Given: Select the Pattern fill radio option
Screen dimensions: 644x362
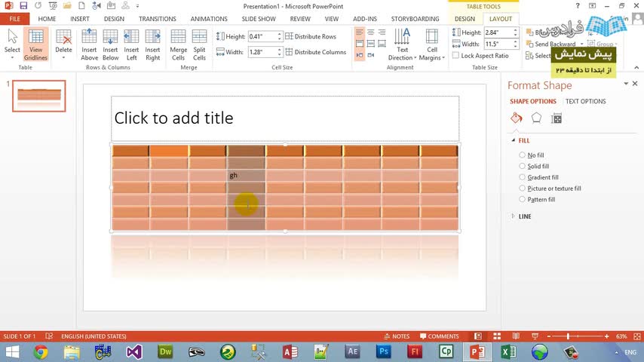Looking at the screenshot, I should pos(522,199).
